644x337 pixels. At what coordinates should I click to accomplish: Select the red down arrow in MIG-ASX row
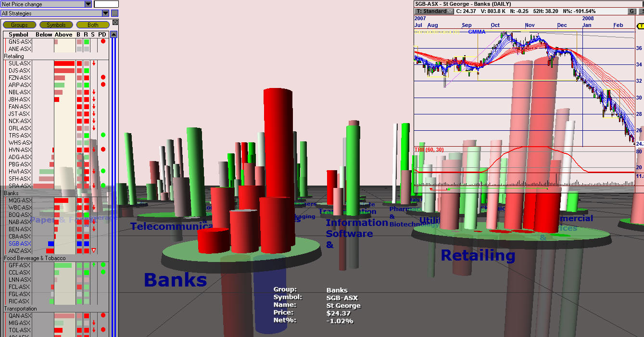point(94,323)
